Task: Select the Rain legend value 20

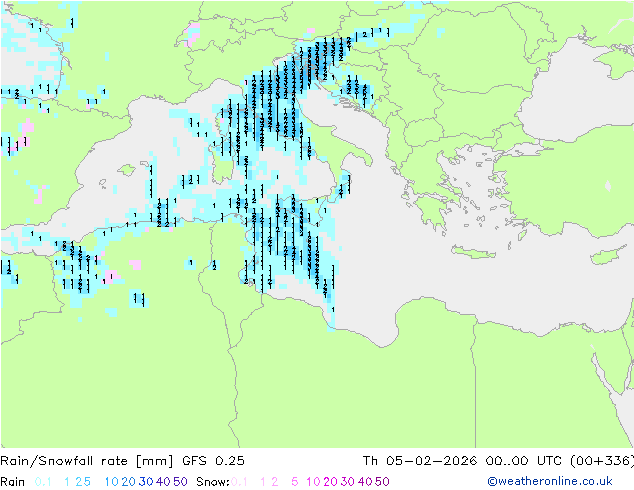Action: click(x=129, y=482)
